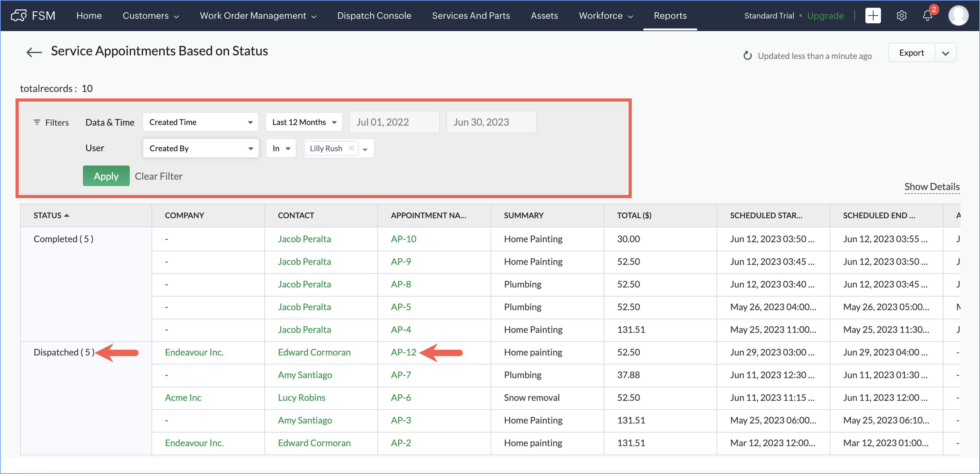This screenshot has width=980, height=474.
Task: Click the refresh report icon
Action: tap(747, 56)
